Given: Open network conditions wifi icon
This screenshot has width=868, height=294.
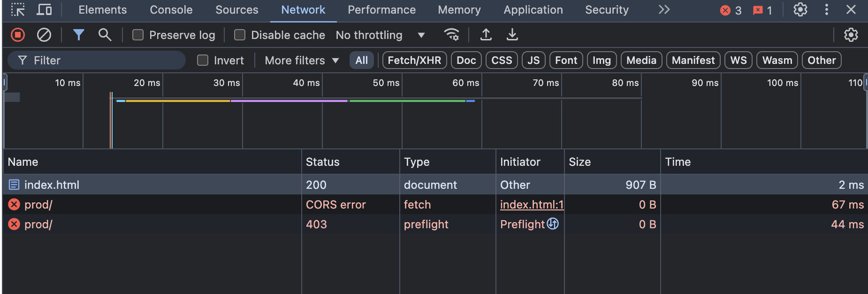Looking at the screenshot, I should [451, 35].
